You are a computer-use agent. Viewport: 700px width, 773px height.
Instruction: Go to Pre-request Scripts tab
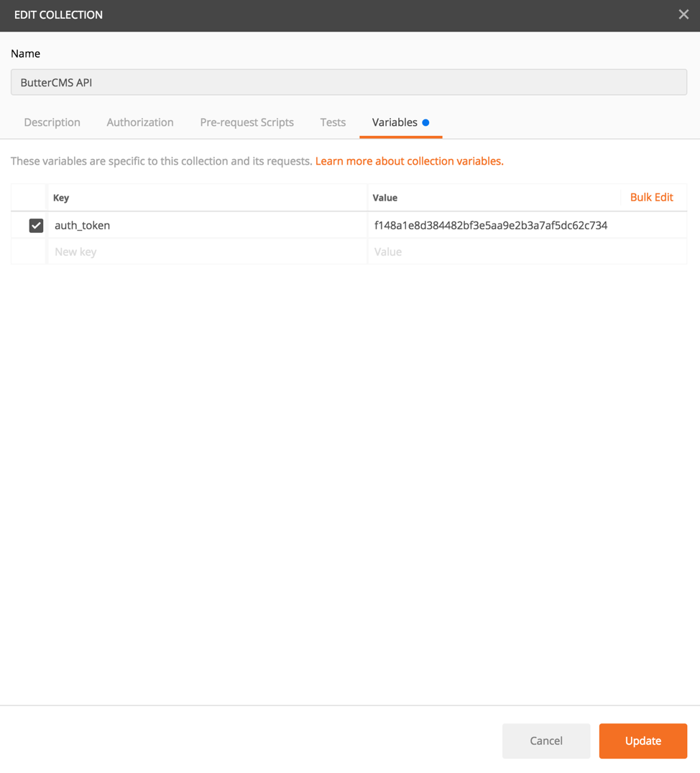click(x=247, y=122)
